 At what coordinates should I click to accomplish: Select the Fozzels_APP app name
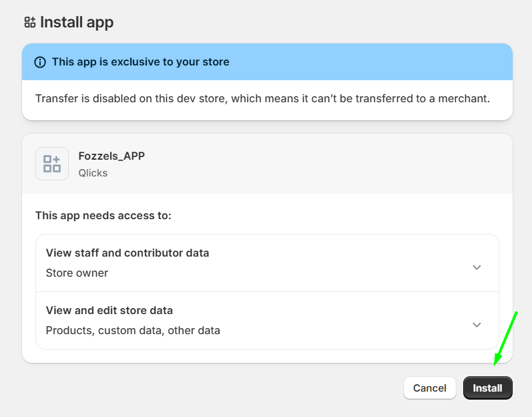click(111, 156)
